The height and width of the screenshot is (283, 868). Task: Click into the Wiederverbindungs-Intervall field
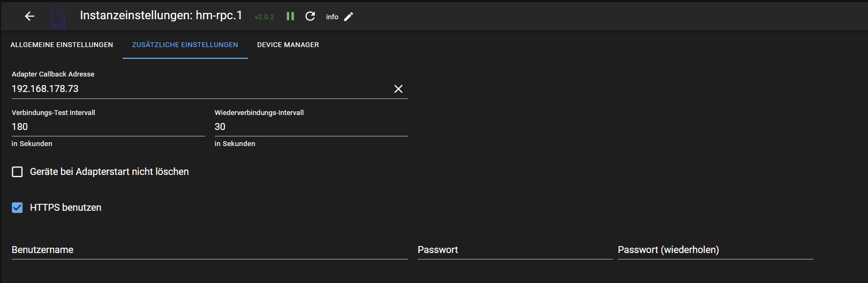pos(311,127)
